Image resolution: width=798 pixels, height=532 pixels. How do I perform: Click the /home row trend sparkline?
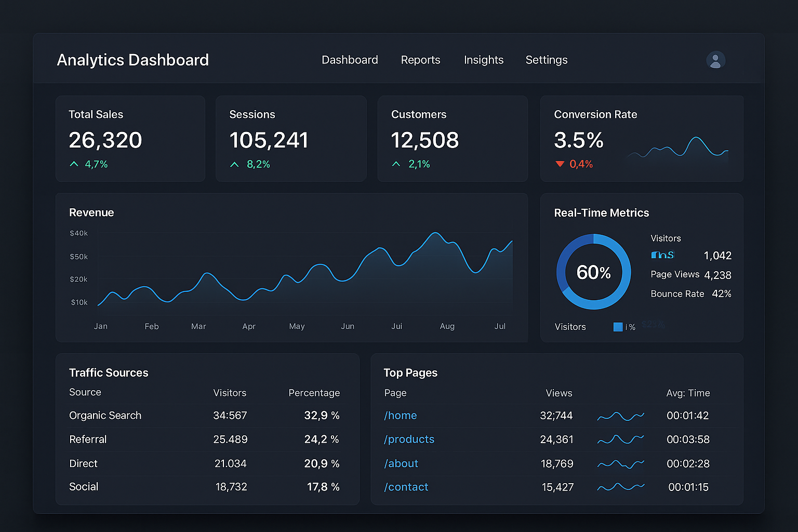(620, 416)
